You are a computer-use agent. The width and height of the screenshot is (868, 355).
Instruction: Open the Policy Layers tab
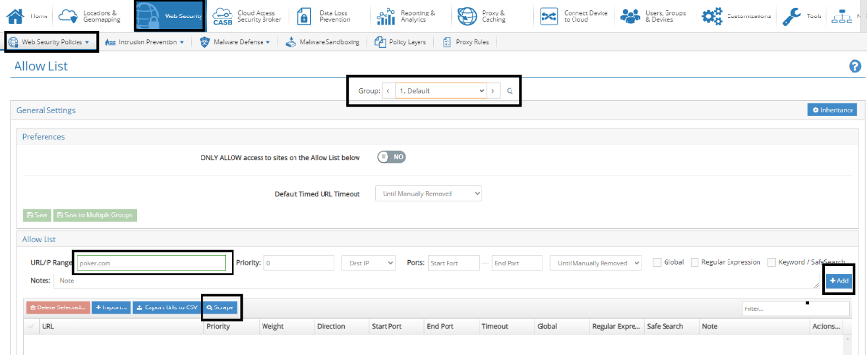400,42
